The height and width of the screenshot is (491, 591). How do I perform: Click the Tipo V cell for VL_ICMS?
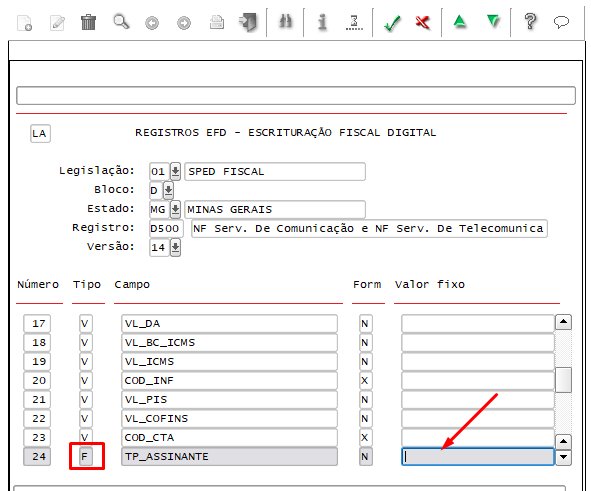(x=86, y=362)
